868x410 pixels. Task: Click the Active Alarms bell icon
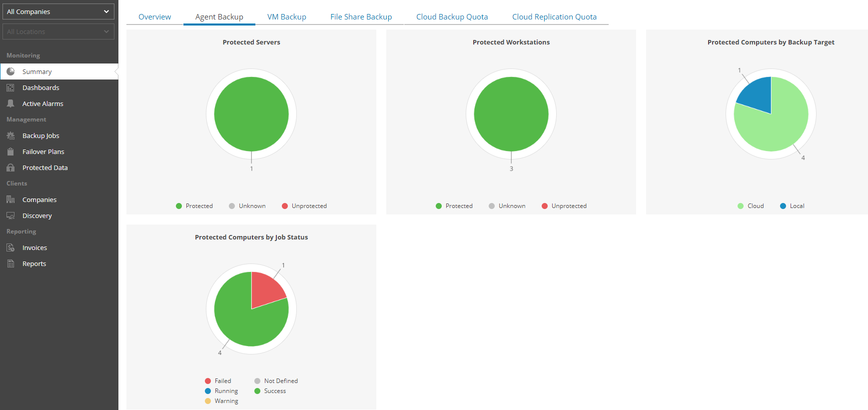(x=10, y=103)
